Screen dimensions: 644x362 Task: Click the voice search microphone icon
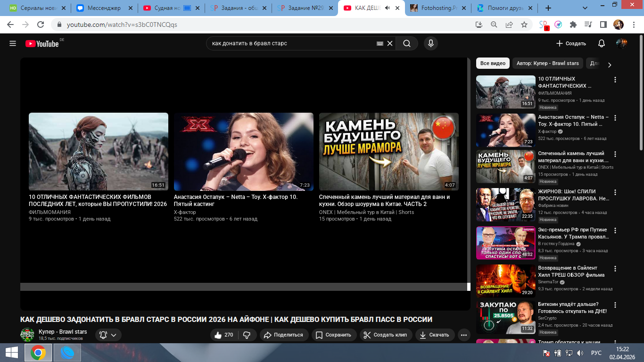[x=430, y=43]
